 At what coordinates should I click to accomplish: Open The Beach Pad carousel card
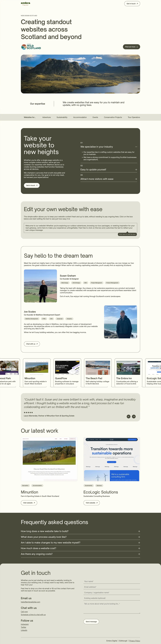(x=98, y=373)
